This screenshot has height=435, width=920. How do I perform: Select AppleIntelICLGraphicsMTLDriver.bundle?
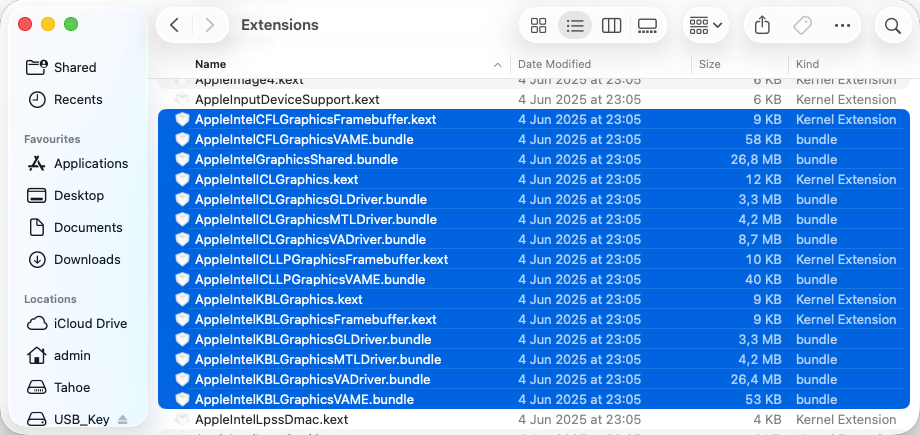coord(534,220)
